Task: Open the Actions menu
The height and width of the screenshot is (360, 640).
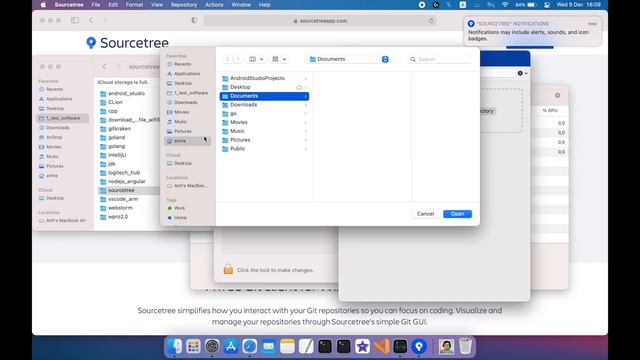Action: (x=214, y=5)
